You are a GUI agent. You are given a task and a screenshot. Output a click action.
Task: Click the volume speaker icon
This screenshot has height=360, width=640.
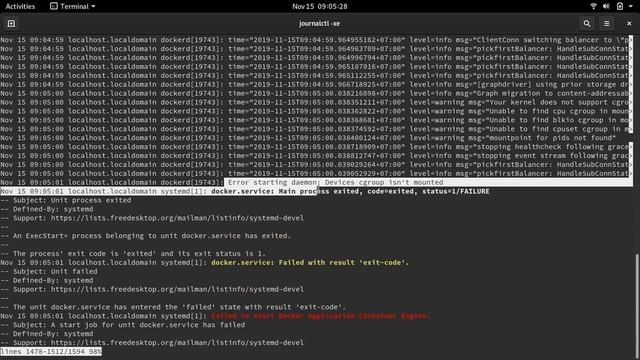click(x=606, y=6)
